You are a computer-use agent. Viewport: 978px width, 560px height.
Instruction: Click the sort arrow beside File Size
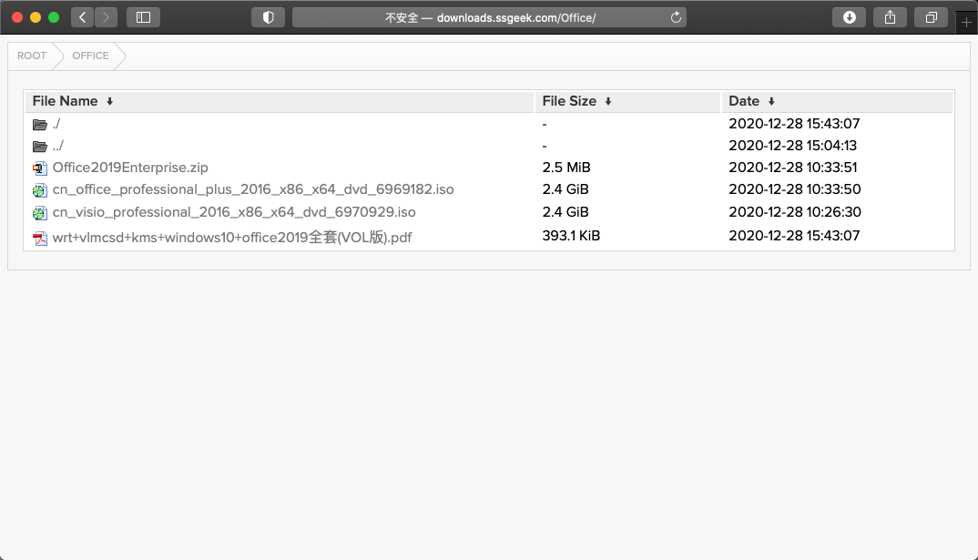(x=608, y=102)
